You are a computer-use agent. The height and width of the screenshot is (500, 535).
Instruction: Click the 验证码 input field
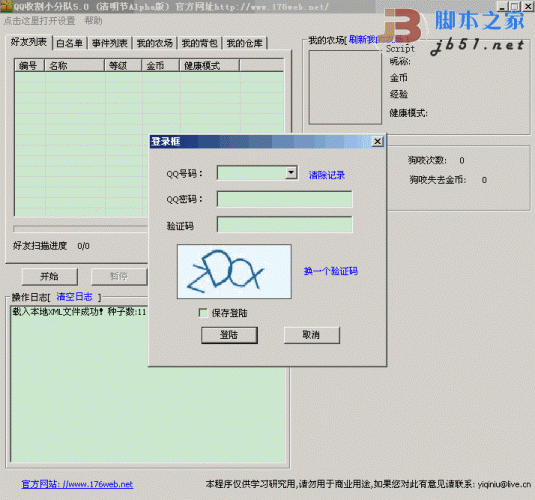(284, 225)
